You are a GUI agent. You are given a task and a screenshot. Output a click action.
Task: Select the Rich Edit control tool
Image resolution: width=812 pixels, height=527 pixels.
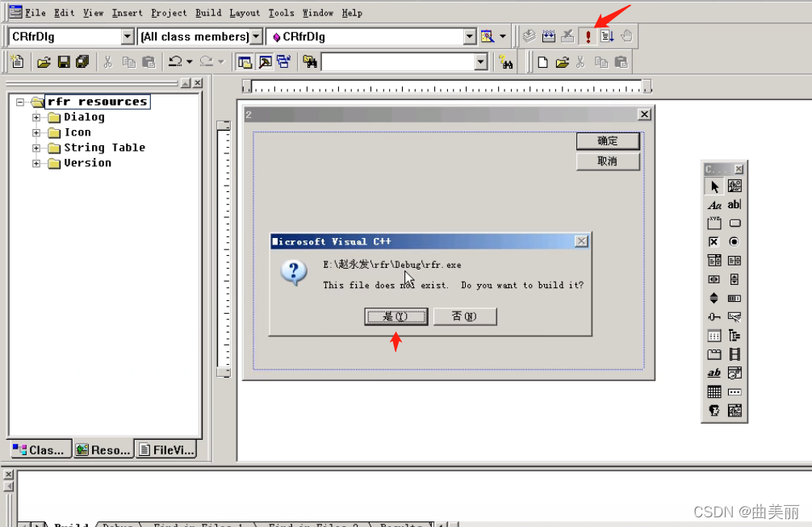coord(714,373)
